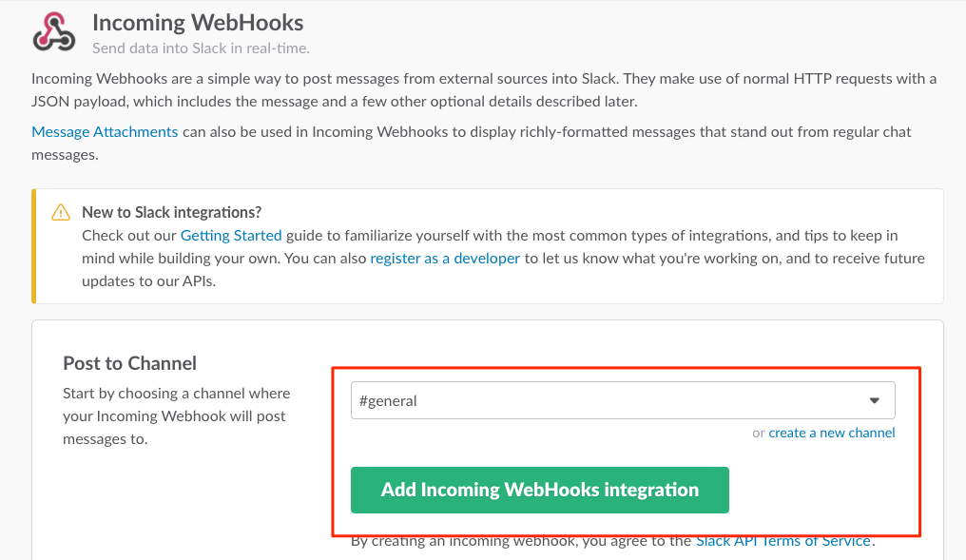Image resolution: width=966 pixels, height=560 pixels.
Task: Click the Incoming WebHooks logo icon
Action: tap(54, 32)
